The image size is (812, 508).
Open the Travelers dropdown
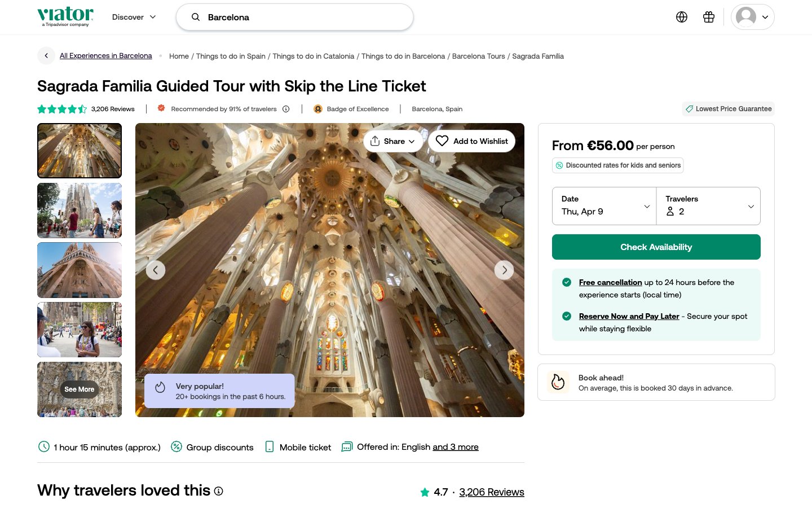(x=708, y=206)
